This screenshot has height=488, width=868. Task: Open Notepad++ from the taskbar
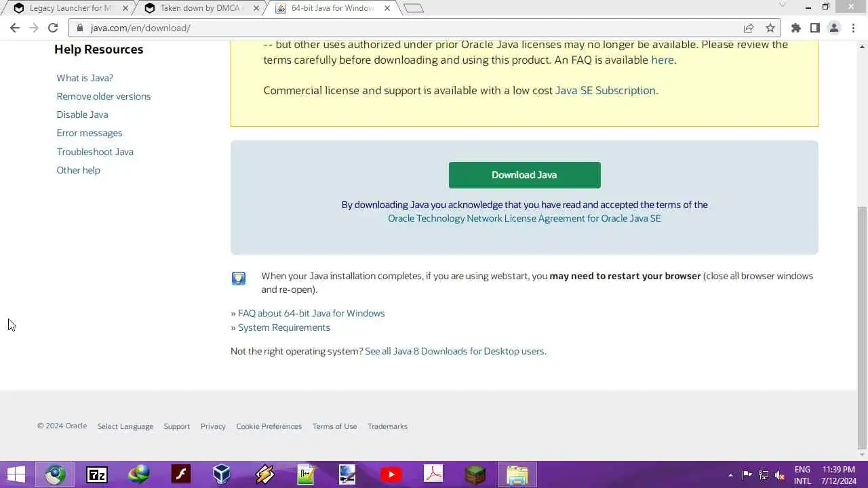click(x=307, y=474)
